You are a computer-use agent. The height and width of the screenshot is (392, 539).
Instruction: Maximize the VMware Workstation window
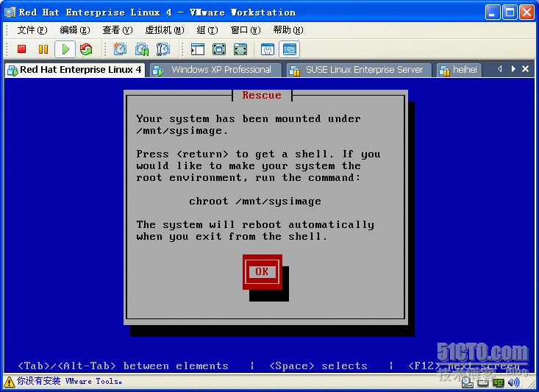(x=510, y=13)
